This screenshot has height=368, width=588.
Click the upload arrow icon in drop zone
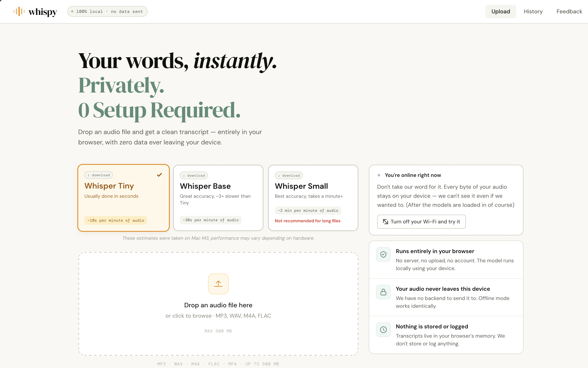(x=218, y=284)
